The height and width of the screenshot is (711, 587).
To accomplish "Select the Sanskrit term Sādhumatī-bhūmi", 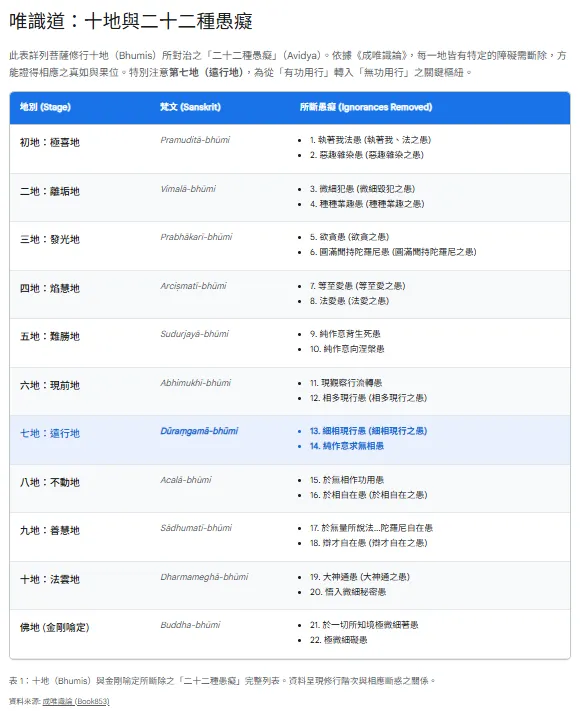I will click(x=196, y=528).
